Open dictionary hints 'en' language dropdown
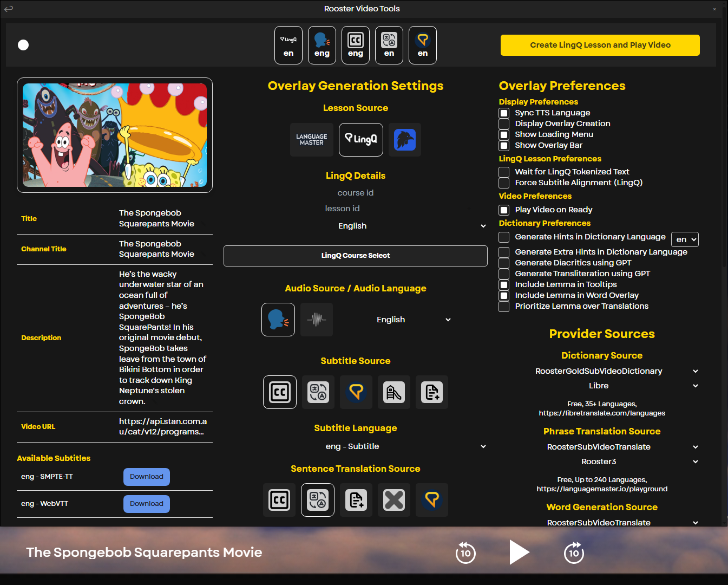Image resolution: width=728 pixels, height=585 pixels. click(x=685, y=239)
